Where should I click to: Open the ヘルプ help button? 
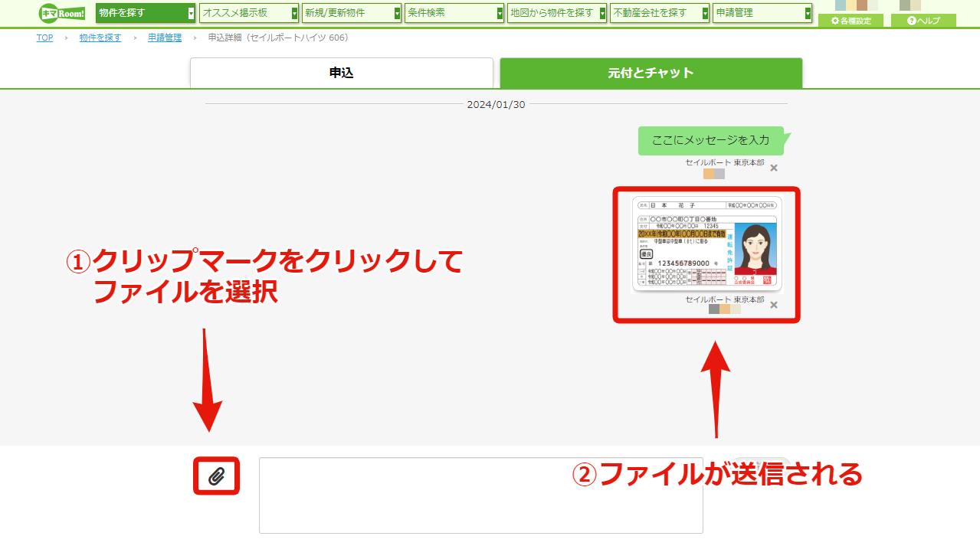tap(923, 21)
